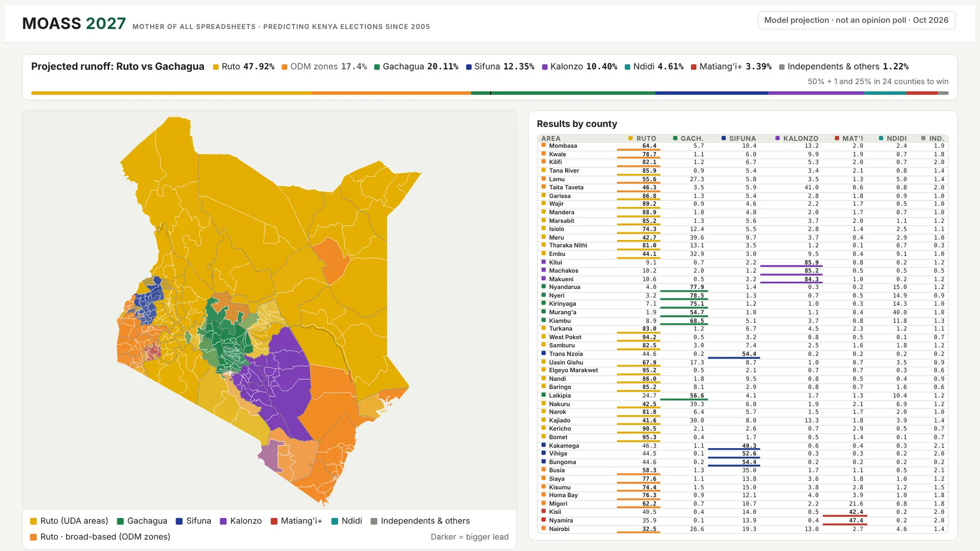Select the Elgeyo Marakwet county row
The image size is (980, 551).
[743, 371]
